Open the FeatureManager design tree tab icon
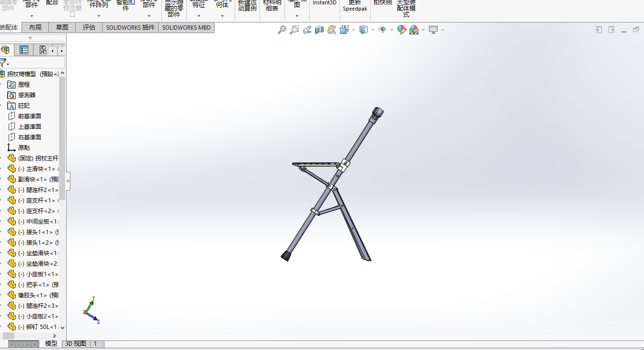 6,50
